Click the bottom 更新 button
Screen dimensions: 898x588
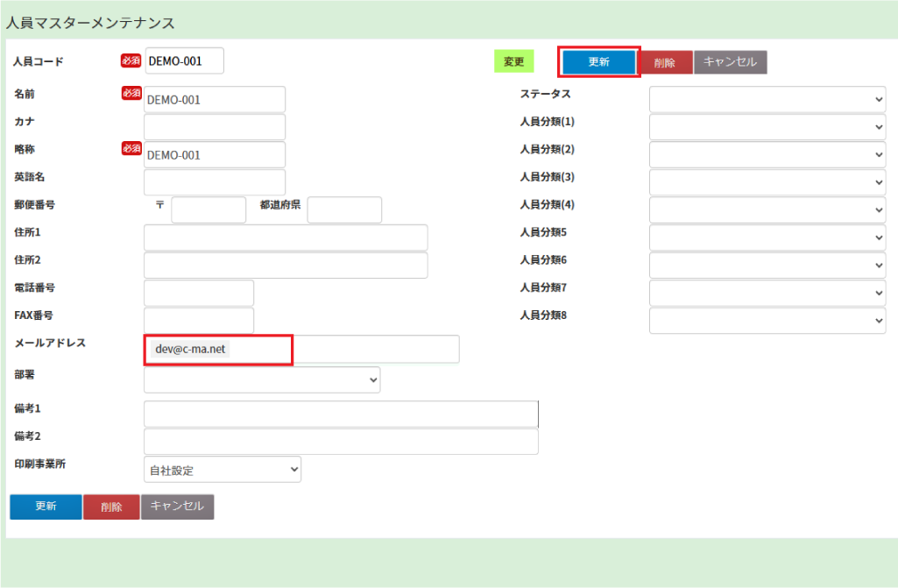point(46,507)
